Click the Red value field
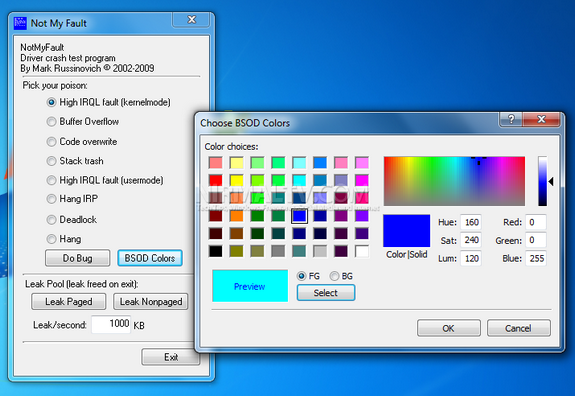Image resolution: width=575 pixels, height=396 pixels. point(536,222)
